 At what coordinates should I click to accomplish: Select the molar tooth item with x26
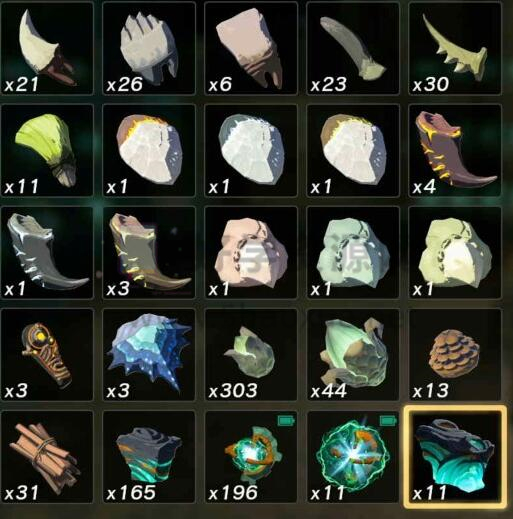[x=149, y=48]
